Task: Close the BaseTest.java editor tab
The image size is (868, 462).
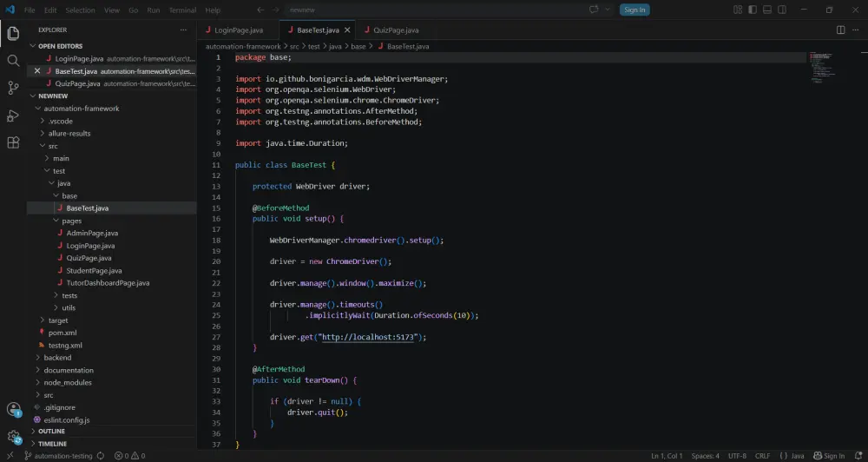Action: [347, 30]
